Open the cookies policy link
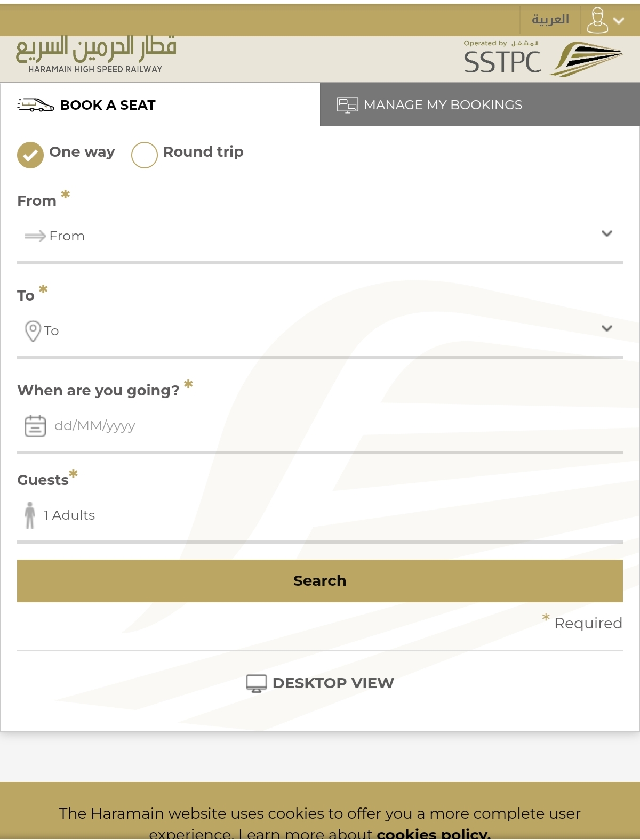Viewport: 640px width, 840px height. click(434, 833)
